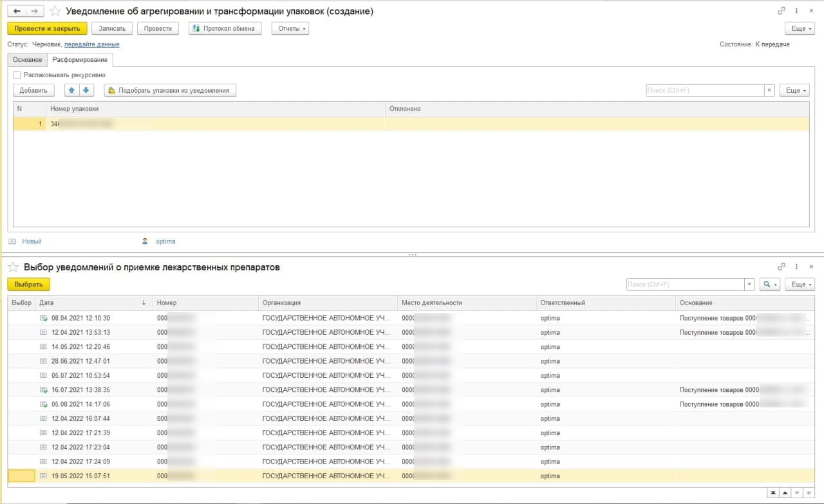Jump to last row in list

pos(809,492)
